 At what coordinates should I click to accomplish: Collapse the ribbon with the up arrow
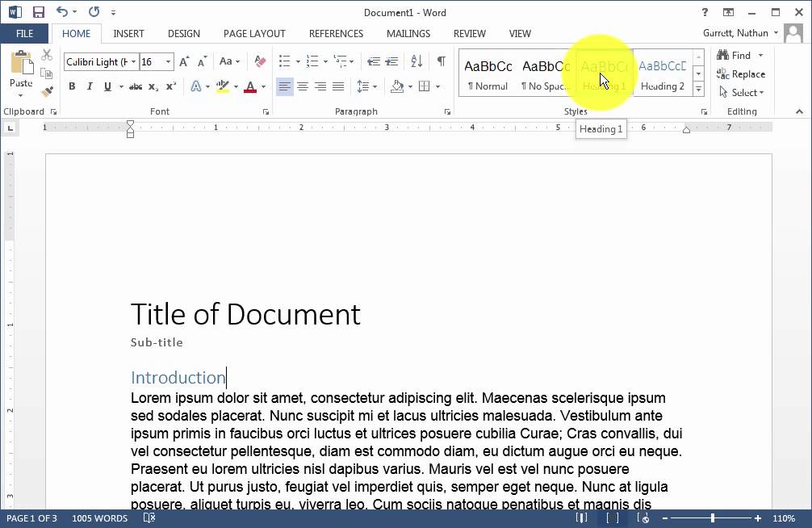[x=799, y=111]
